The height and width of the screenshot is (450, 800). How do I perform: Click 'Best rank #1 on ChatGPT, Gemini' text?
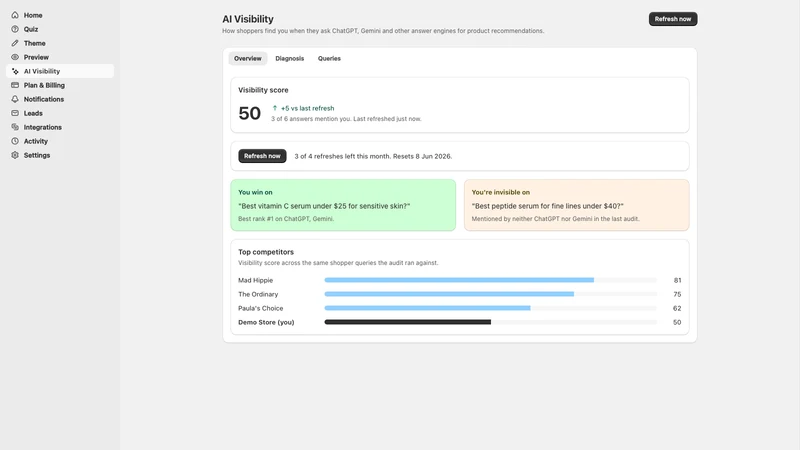click(286, 219)
